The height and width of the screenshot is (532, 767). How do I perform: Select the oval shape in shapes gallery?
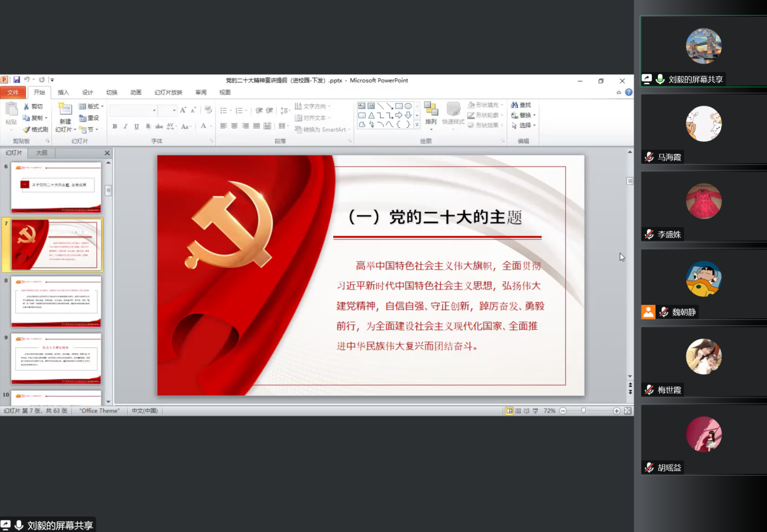point(408,106)
